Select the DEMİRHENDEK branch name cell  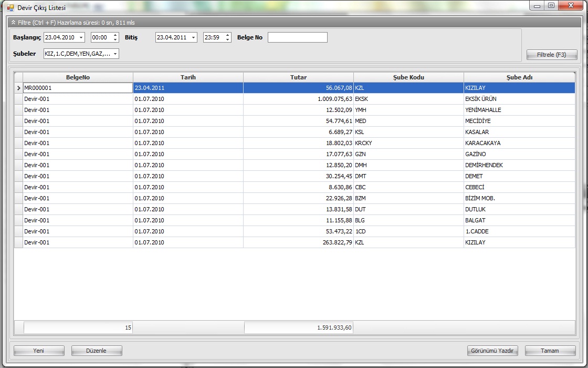tap(519, 165)
